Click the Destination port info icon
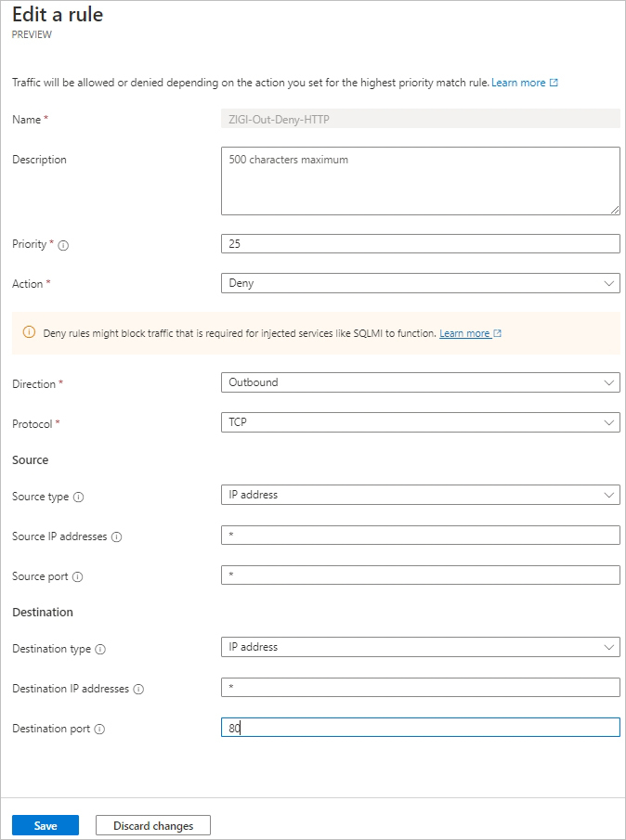The width and height of the screenshot is (626, 840). [x=99, y=729]
